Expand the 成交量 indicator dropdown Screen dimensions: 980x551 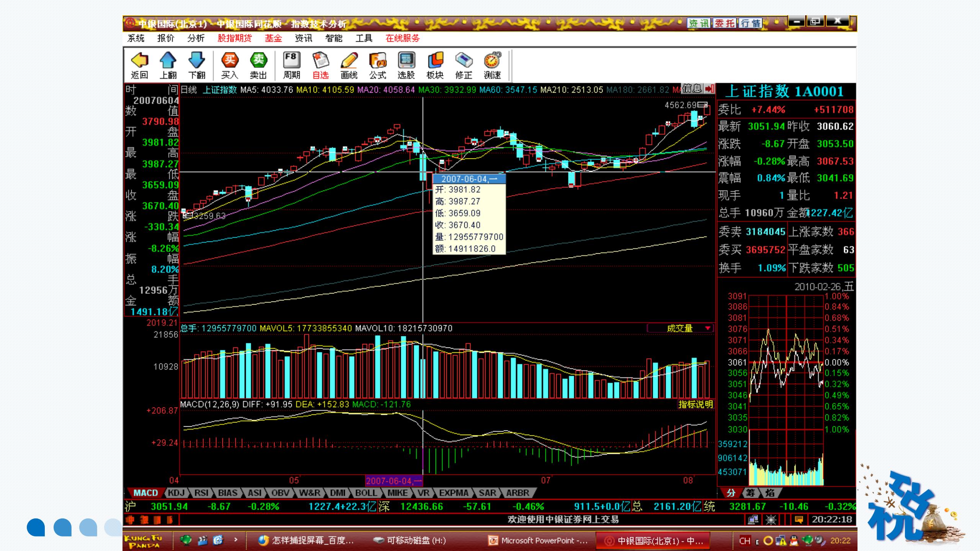pyautogui.click(x=707, y=328)
